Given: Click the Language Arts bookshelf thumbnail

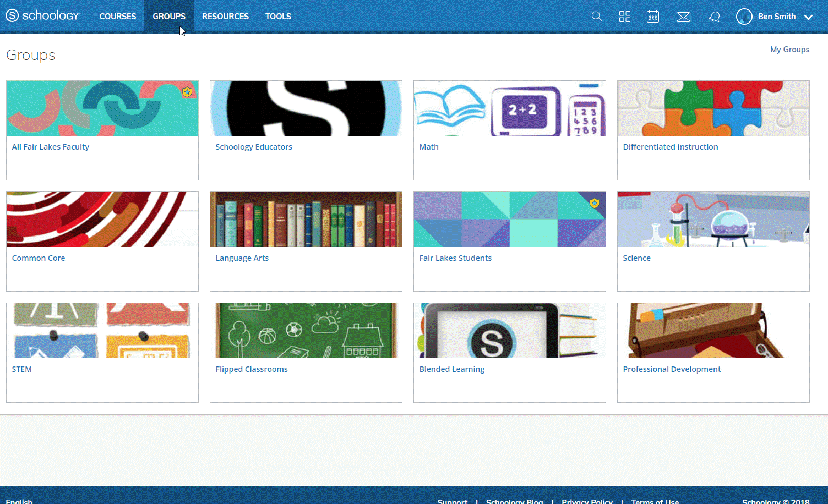Looking at the screenshot, I should [306, 220].
